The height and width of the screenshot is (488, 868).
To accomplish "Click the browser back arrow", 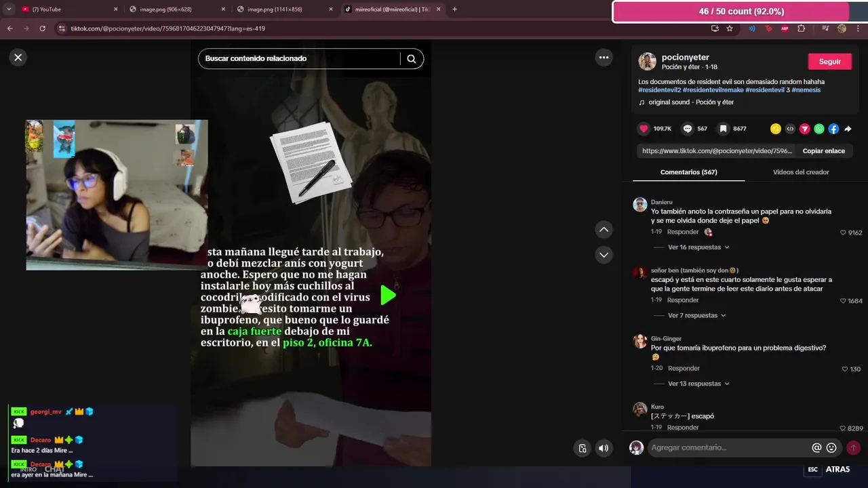I will pos(9,28).
